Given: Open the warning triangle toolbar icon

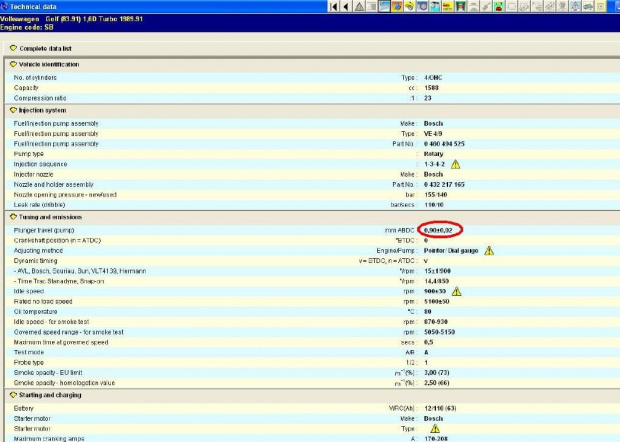Looking at the screenshot, I should pyautogui.click(x=359, y=6).
